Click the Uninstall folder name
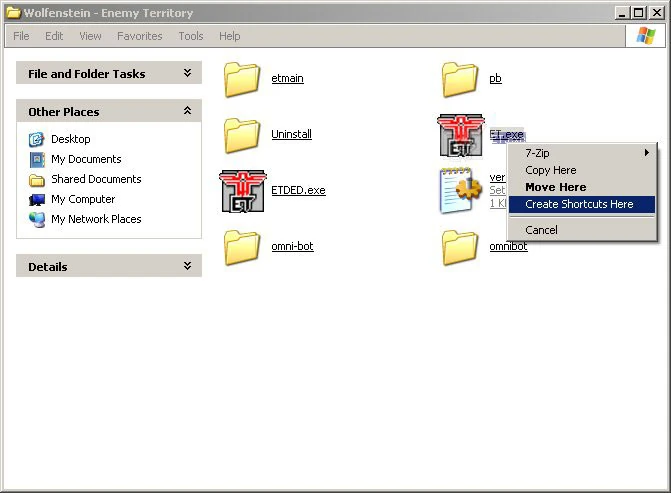This screenshot has width=671, height=493. coord(291,134)
